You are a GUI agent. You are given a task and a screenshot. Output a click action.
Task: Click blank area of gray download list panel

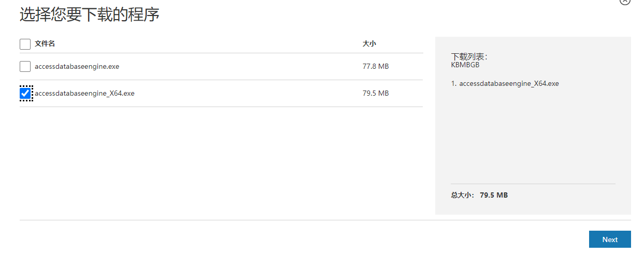tap(533, 134)
